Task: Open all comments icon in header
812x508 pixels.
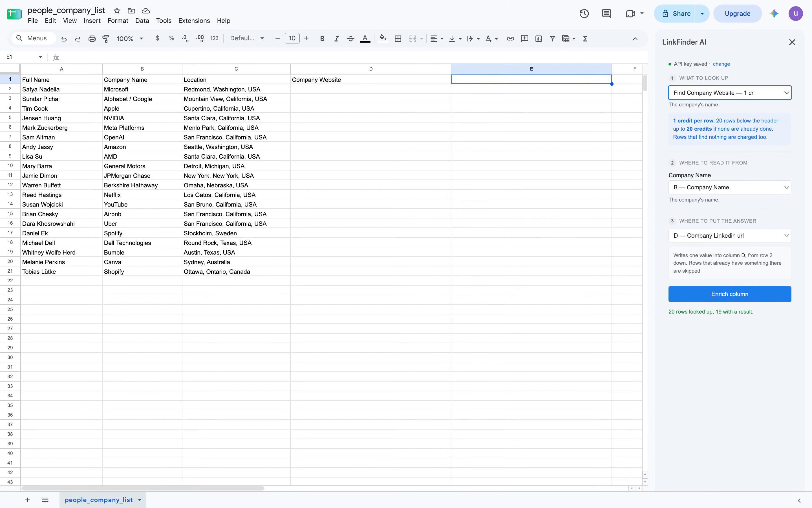Action: pyautogui.click(x=606, y=14)
